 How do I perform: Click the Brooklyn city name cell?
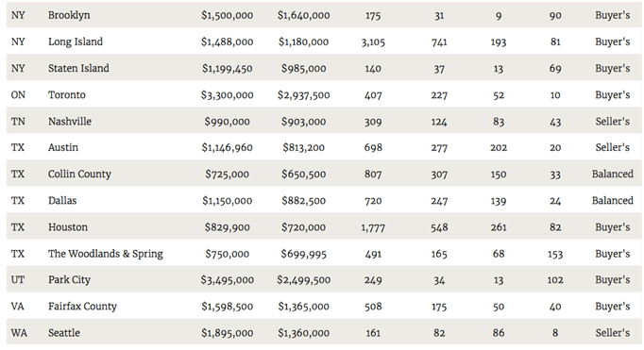point(69,15)
